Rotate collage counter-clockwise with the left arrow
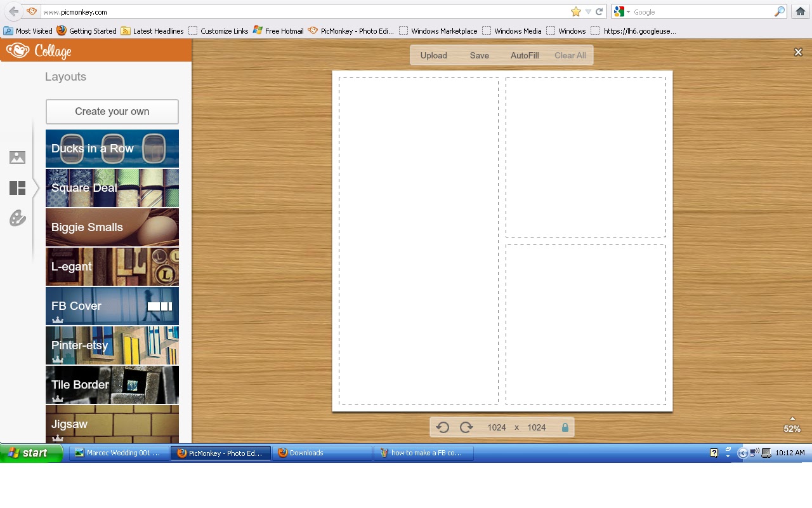Viewport: 812px width, 508px height. (443, 427)
